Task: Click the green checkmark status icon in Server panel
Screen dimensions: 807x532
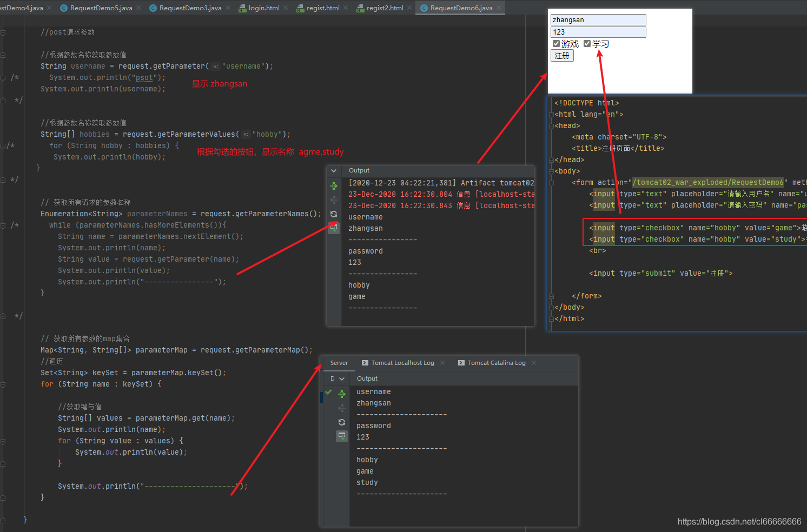Action: click(328, 392)
